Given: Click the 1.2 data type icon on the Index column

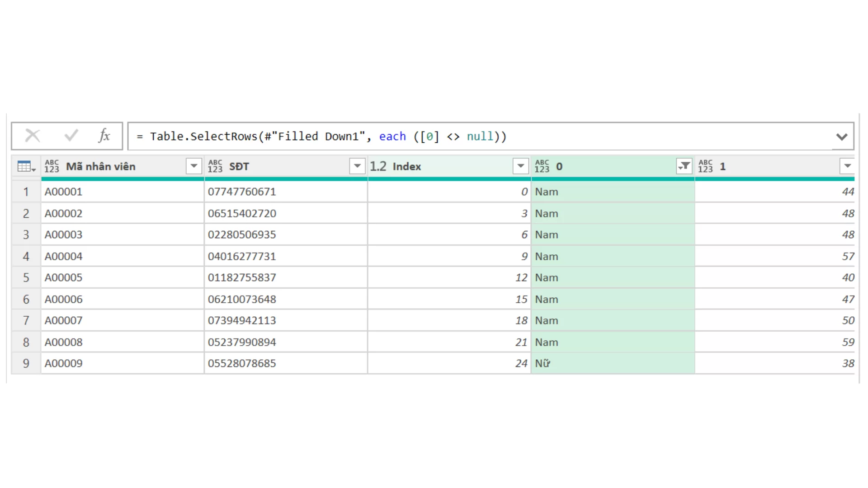Looking at the screenshot, I should pos(378,166).
